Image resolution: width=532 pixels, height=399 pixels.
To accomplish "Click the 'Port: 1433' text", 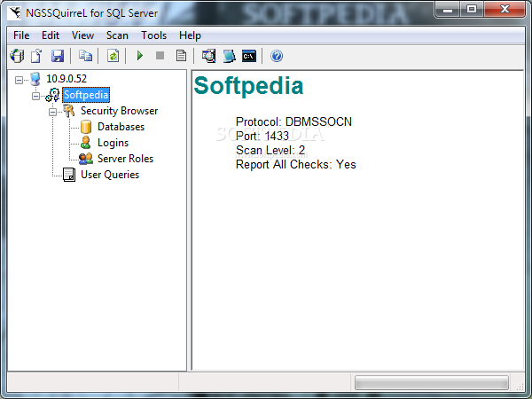I will pyautogui.click(x=262, y=136).
